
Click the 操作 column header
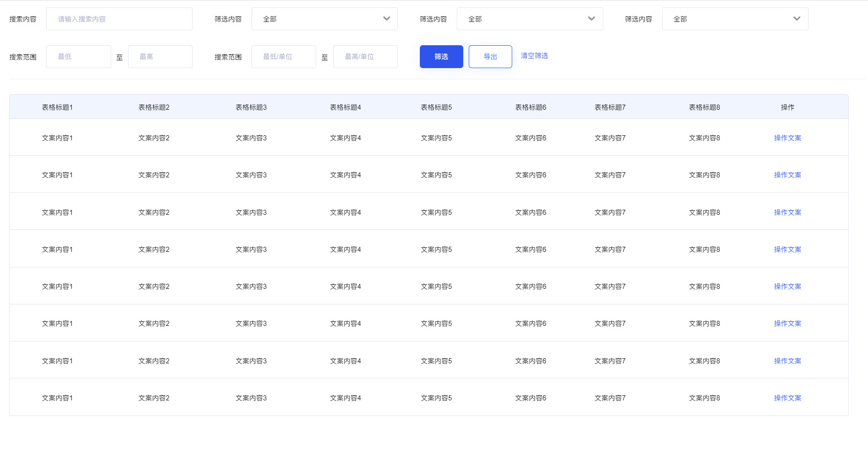click(788, 107)
